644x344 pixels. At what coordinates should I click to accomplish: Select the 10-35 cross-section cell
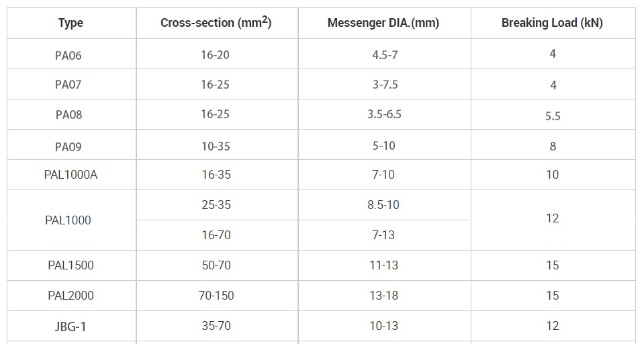pos(217,144)
